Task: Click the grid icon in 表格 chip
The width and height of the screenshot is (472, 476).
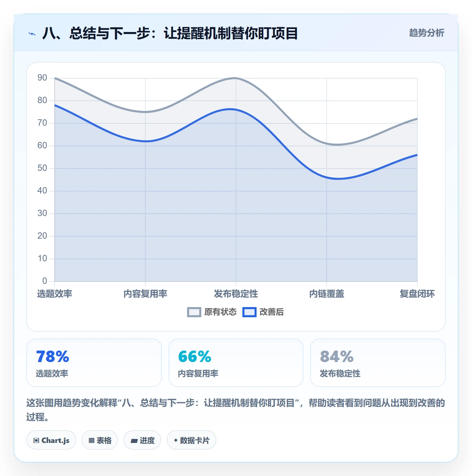Action: coord(91,441)
